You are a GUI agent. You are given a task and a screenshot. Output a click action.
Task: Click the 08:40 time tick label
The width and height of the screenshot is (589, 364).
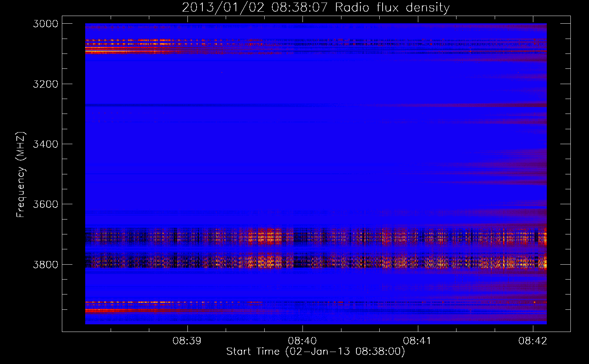(x=303, y=341)
